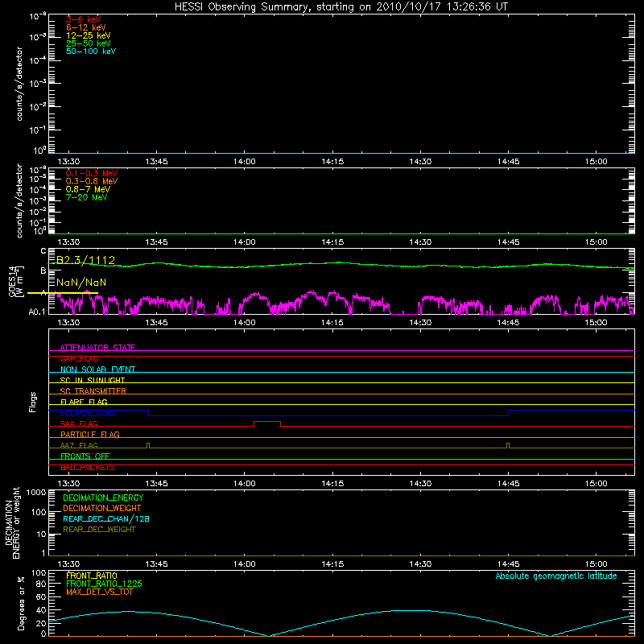Screen dimensions: 644x644
Task: Select the AAZ_FLAG label
Action: tap(79, 445)
